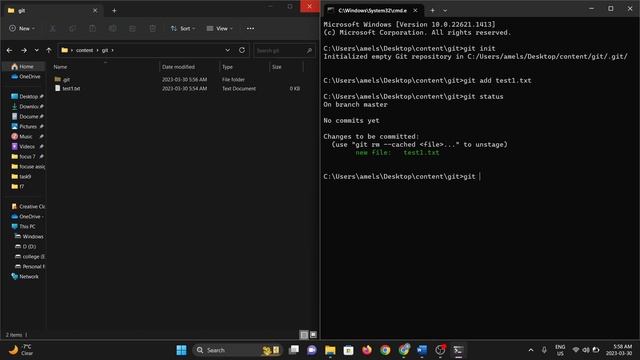640x360 pixels.
Task: Open Videos quick access item
Action: (x=26, y=147)
